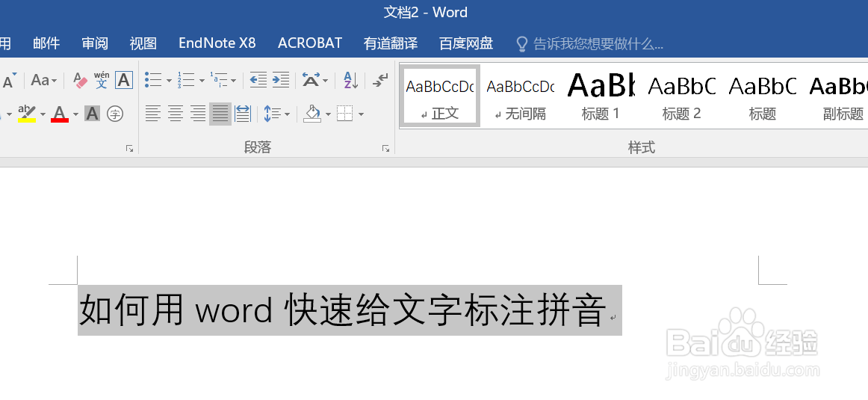868x400 pixels.
Task: Launch the Paragraph (段落) settings dialog
Action: point(385,148)
